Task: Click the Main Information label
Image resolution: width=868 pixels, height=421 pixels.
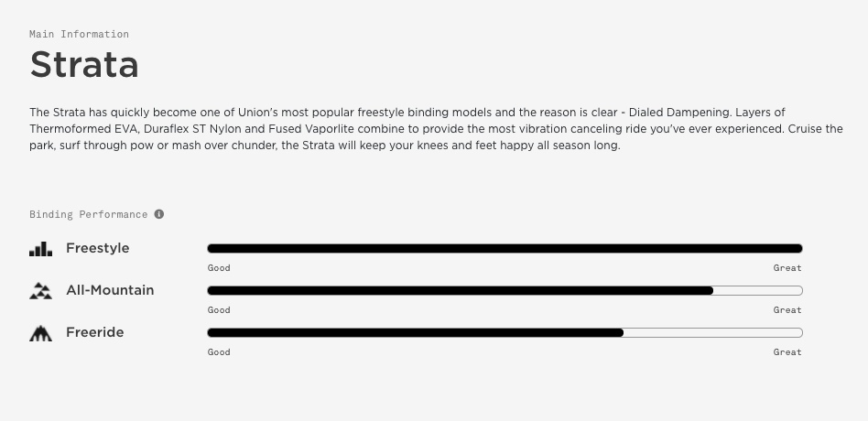Action: 79,34
